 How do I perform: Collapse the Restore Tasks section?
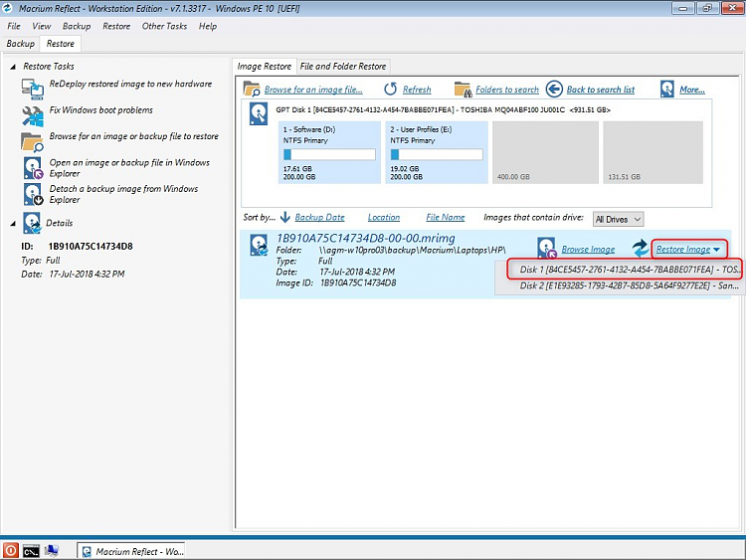pyautogui.click(x=13, y=67)
